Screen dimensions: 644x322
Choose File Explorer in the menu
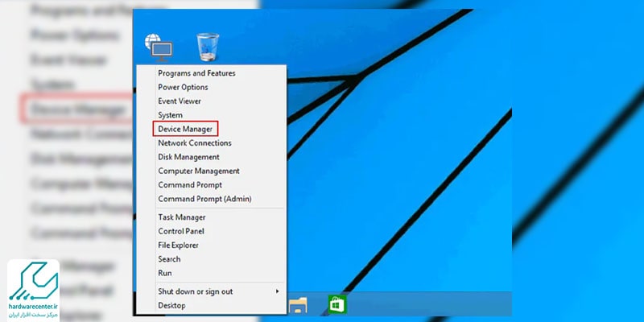211,246
